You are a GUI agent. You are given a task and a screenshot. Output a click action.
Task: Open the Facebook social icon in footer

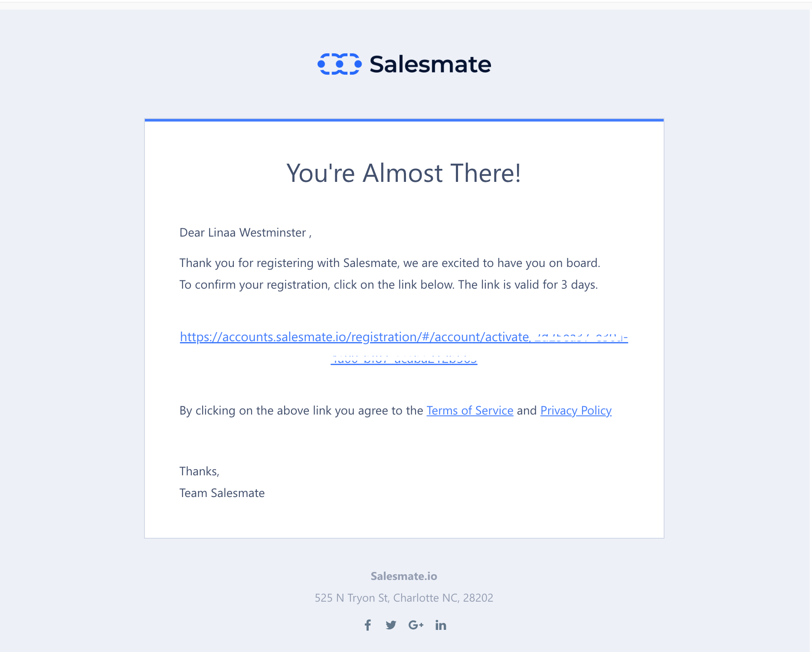pos(368,625)
